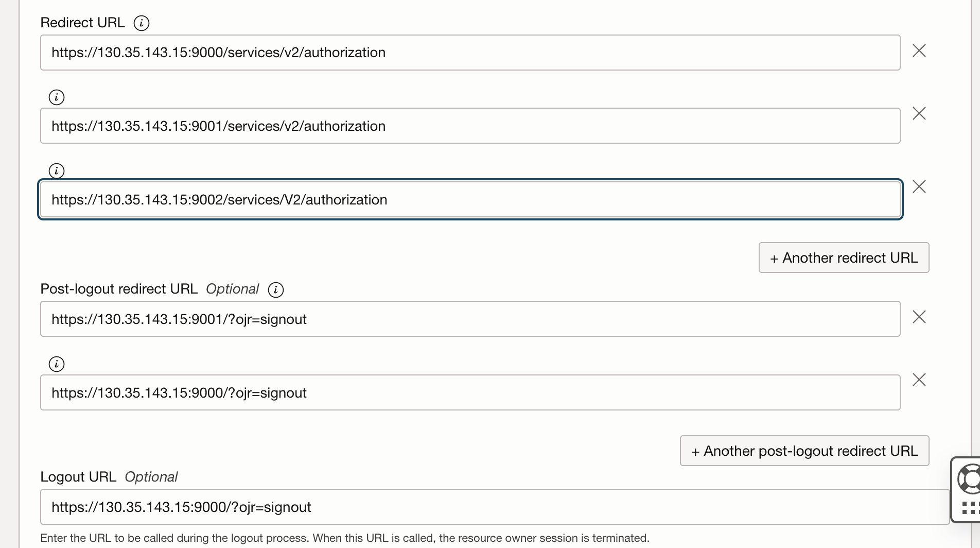Click info icon above the 9000 signout URL

(x=57, y=365)
